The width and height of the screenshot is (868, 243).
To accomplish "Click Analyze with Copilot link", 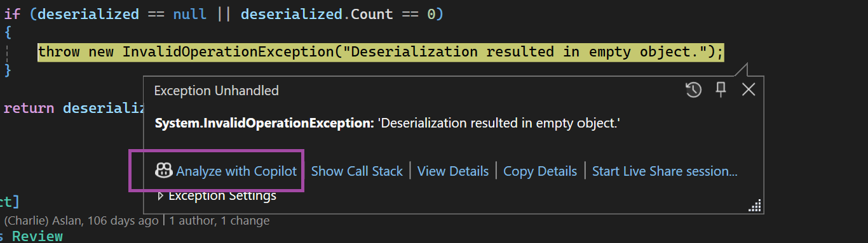I will pos(236,171).
